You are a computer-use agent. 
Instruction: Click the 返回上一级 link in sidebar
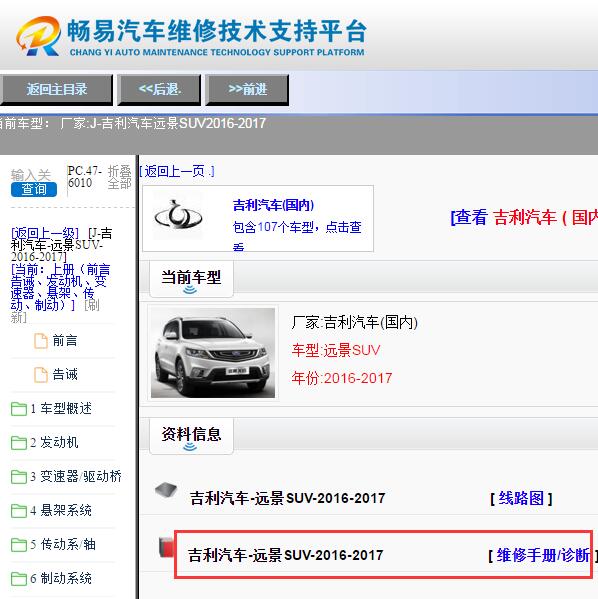coord(45,233)
